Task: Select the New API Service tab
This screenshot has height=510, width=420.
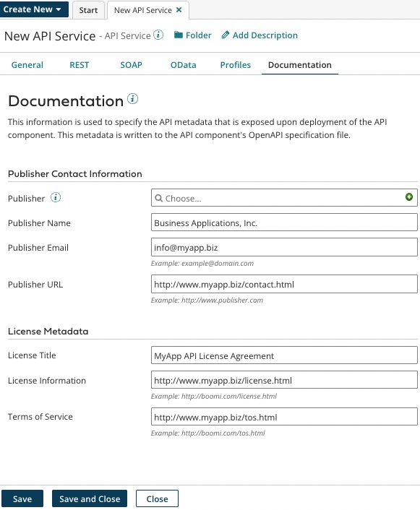Action: click(143, 10)
